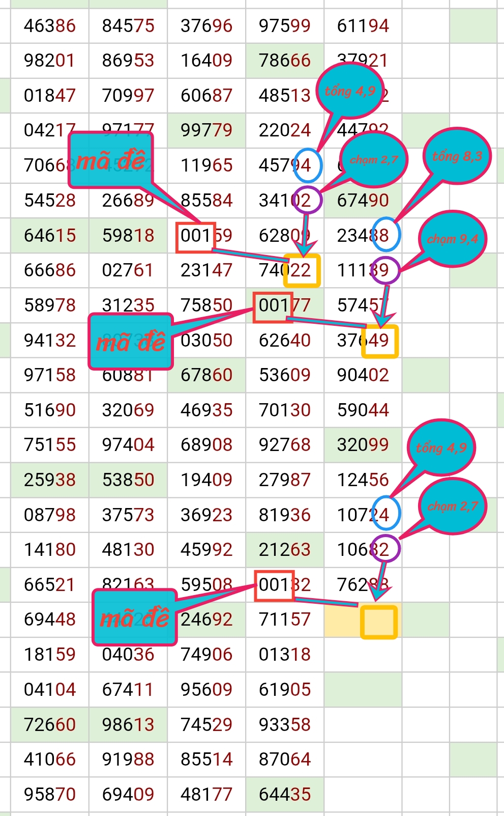This screenshot has width=504, height=816.
Task: Click the purple circle on cell 10682
Action: (x=386, y=549)
